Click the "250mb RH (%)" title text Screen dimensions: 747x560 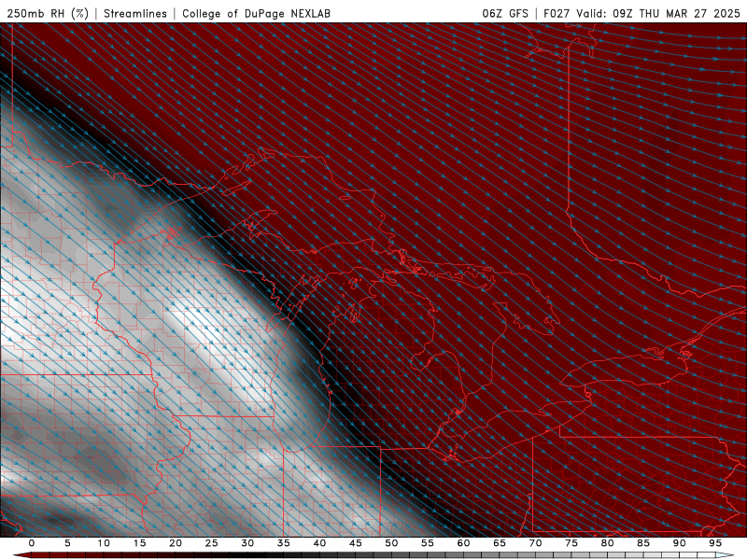(x=49, y=13)
